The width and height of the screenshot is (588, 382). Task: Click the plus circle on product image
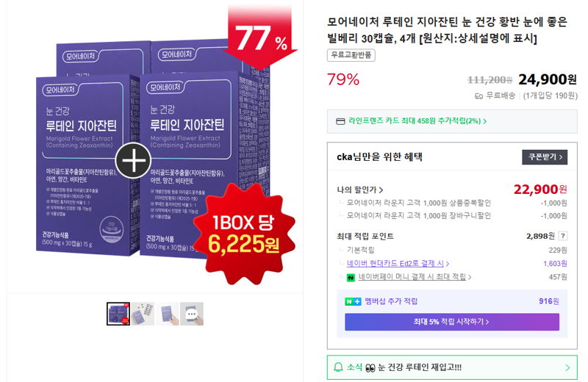click(133, 160)
